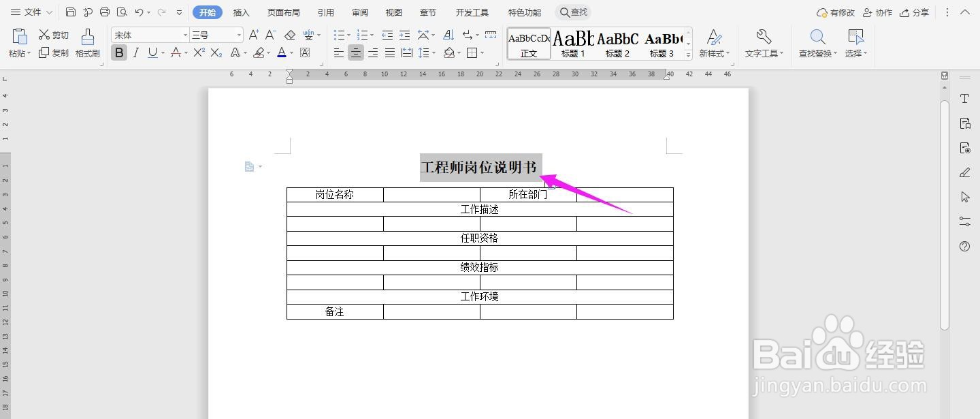Switch to the 插入 tab

241,12
